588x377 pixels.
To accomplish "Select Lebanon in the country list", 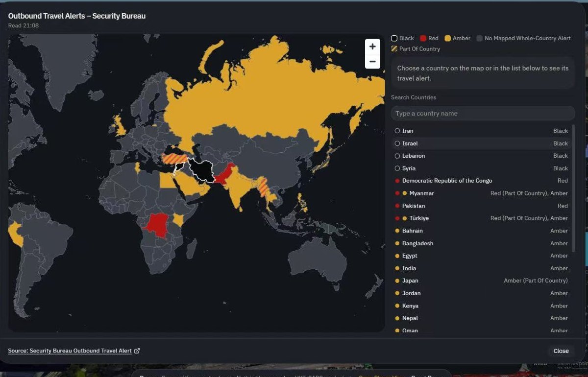I will point(481,156).
